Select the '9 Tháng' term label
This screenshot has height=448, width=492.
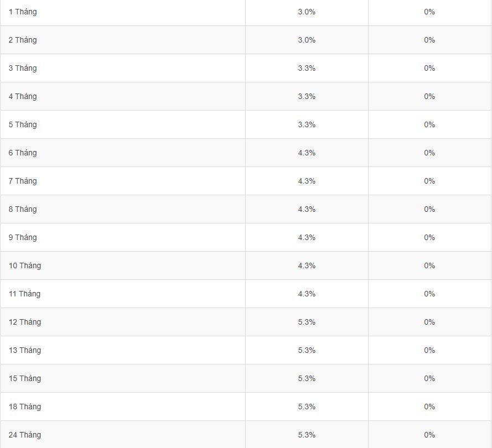[x=23, y=237]
